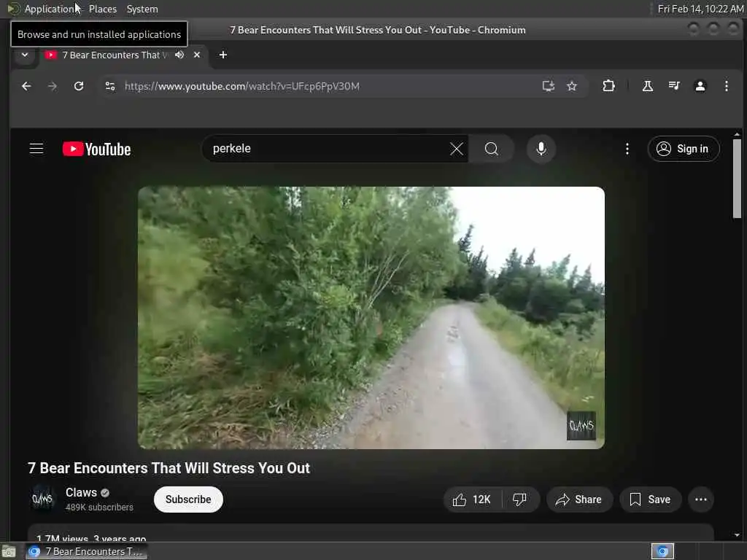Click the video player area
Image resolution: width=747 pixels, height=560 pixels.
(371, 318)
